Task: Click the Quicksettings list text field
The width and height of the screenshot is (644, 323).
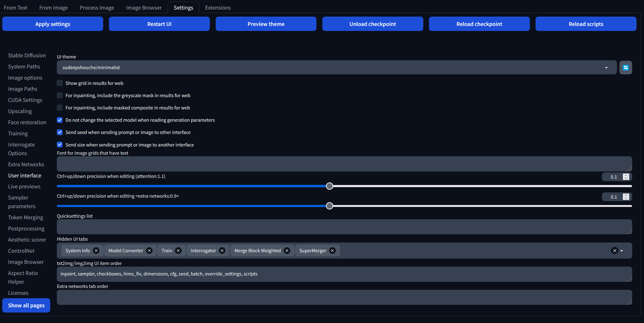Action: pyautogui.click(x=344, y=227)
